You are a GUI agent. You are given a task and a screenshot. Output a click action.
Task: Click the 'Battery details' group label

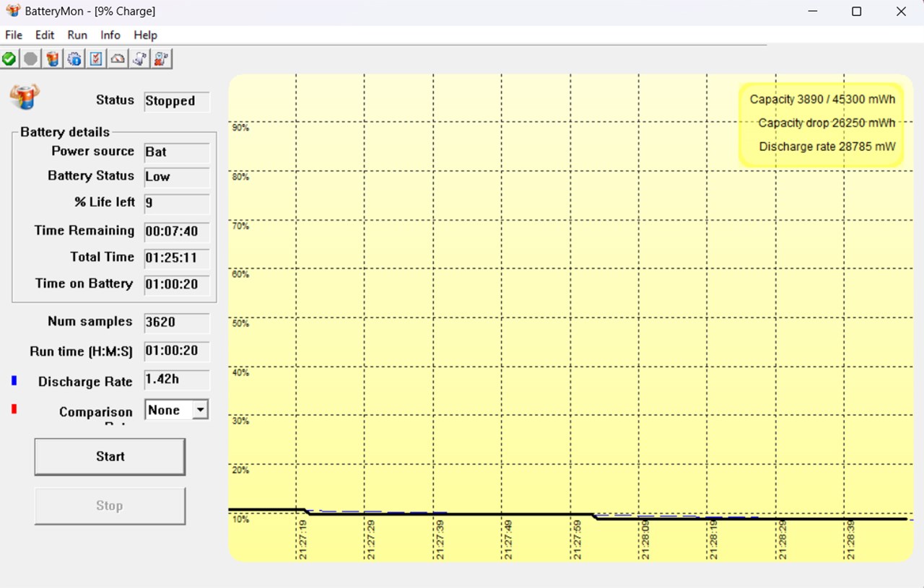point(65,132)
